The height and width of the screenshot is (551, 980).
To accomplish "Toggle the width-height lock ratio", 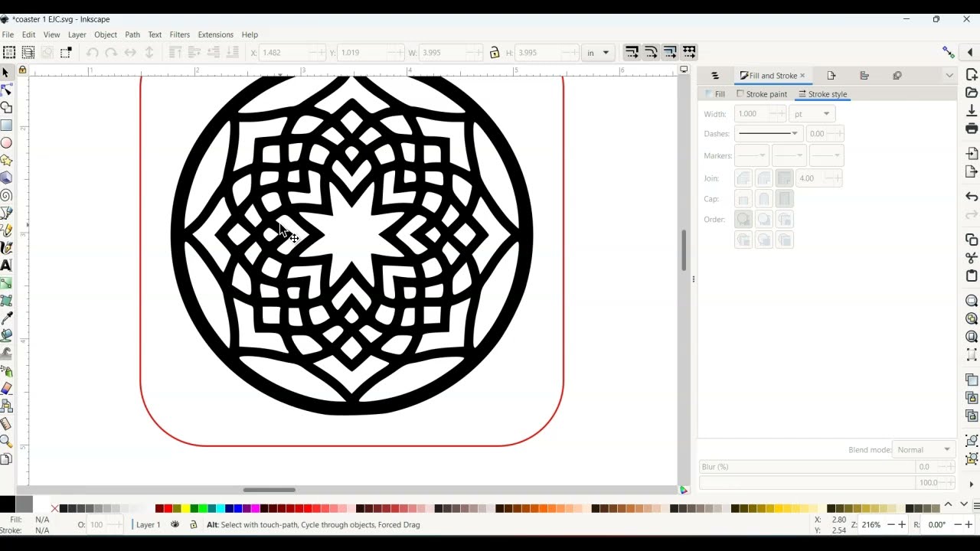I will (495, 53).
